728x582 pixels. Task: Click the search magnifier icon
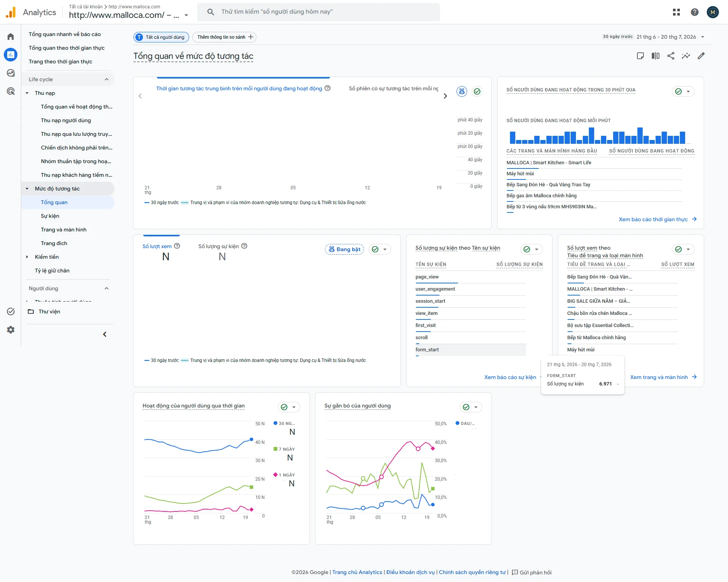tap(211, 12)
